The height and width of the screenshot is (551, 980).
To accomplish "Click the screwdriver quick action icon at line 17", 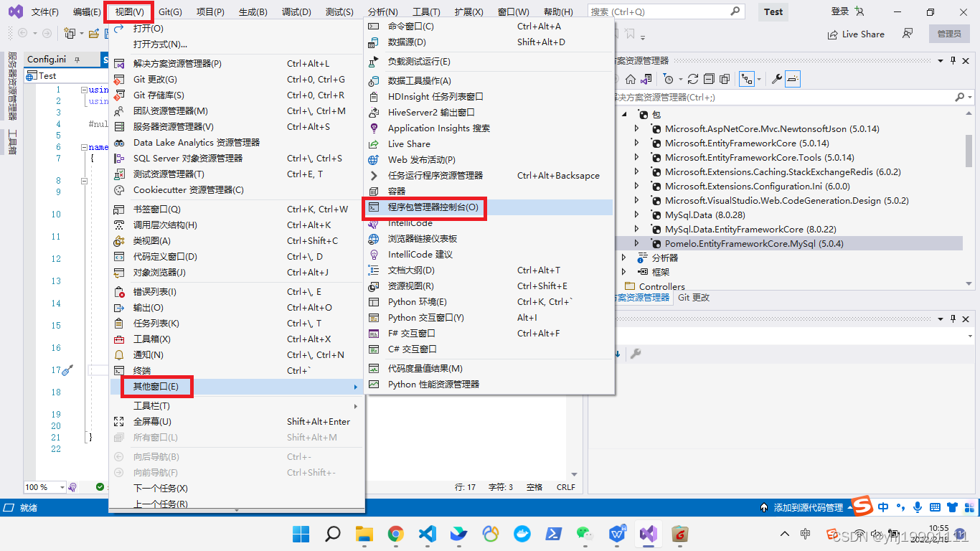I will pos(67,371).
